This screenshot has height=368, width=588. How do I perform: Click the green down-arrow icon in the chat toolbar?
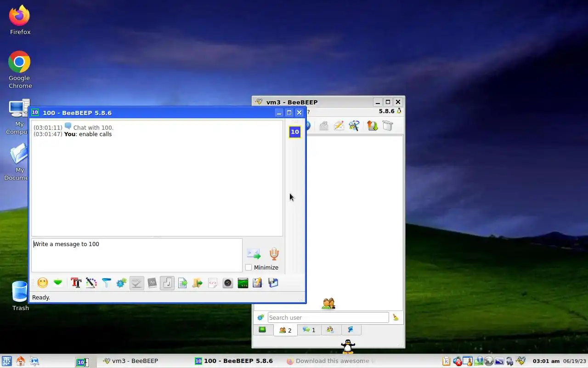pos(58,283)
